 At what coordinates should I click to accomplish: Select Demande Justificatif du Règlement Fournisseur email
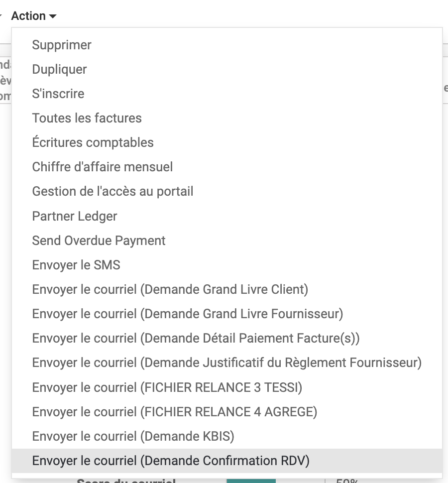(x=227, y=362)
